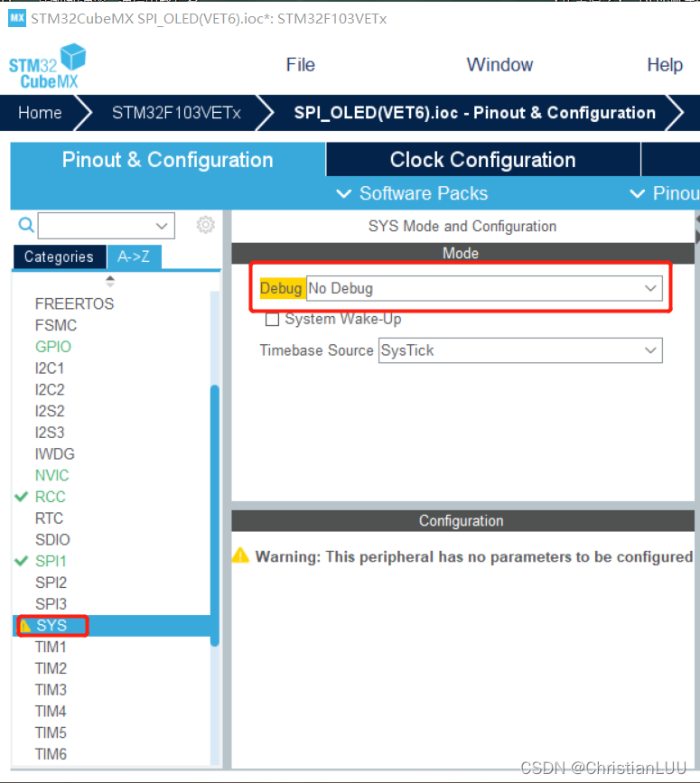Select GPIO in the peripheral list

53,347
